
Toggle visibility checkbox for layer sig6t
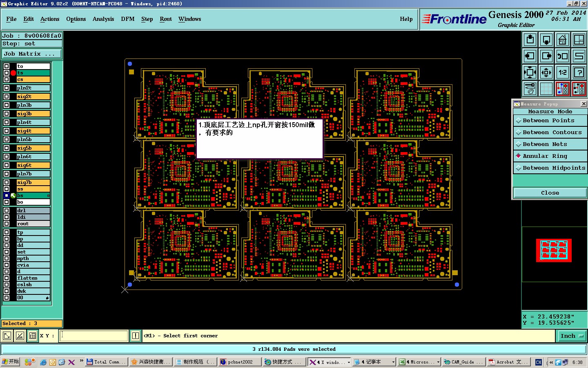click(x=7, y=165)
